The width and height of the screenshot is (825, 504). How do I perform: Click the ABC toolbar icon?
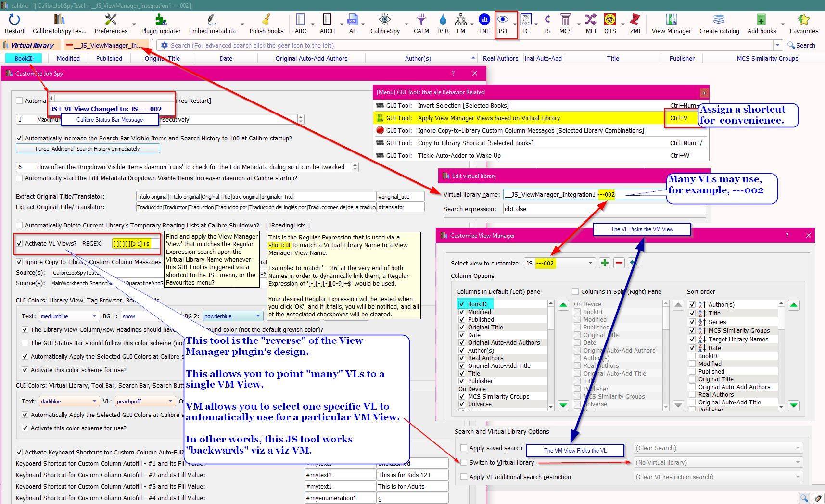[301, 24]
